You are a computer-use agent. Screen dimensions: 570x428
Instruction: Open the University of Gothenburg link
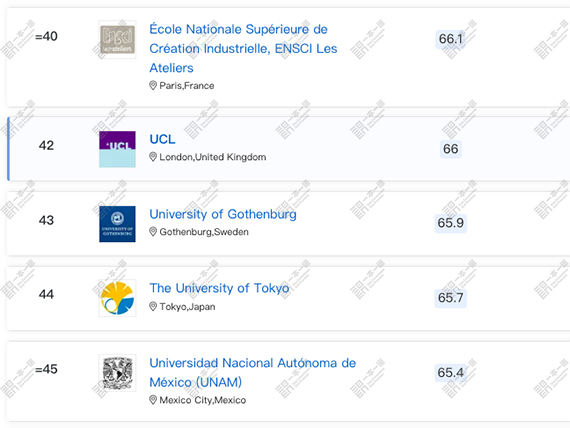[x=223, y=214]
